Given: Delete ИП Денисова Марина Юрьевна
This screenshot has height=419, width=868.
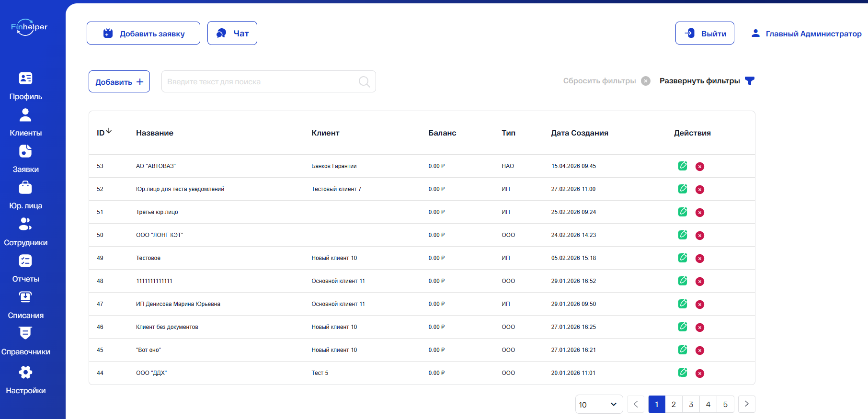Looking at the screenshot, I should click(700, 305).
